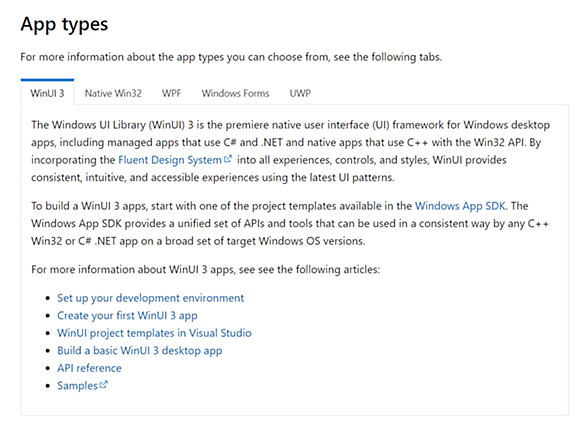Select the UWP tab
This screenshot has height=430, width=586.
(300, 93)
